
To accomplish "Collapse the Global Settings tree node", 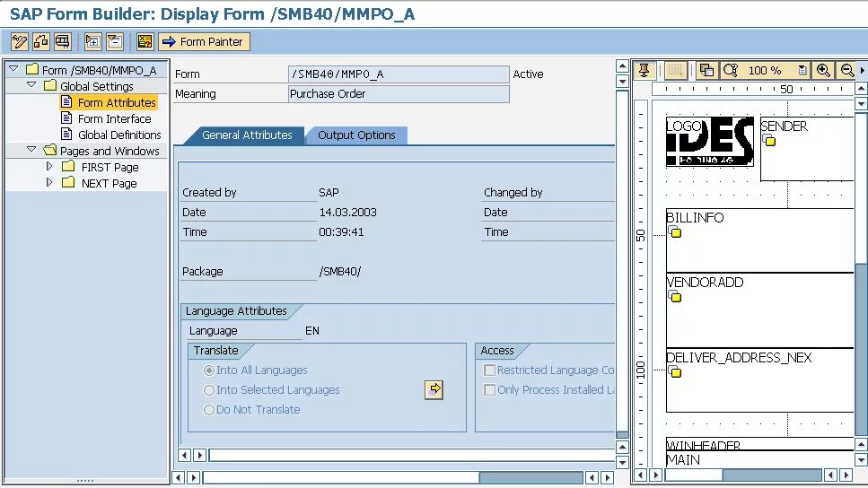I will tap(31, 85).
